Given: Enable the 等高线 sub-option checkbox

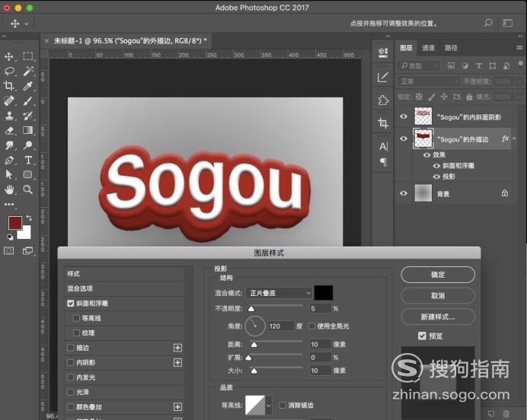Looking at the screenshot, I should (x=76, y=318).
